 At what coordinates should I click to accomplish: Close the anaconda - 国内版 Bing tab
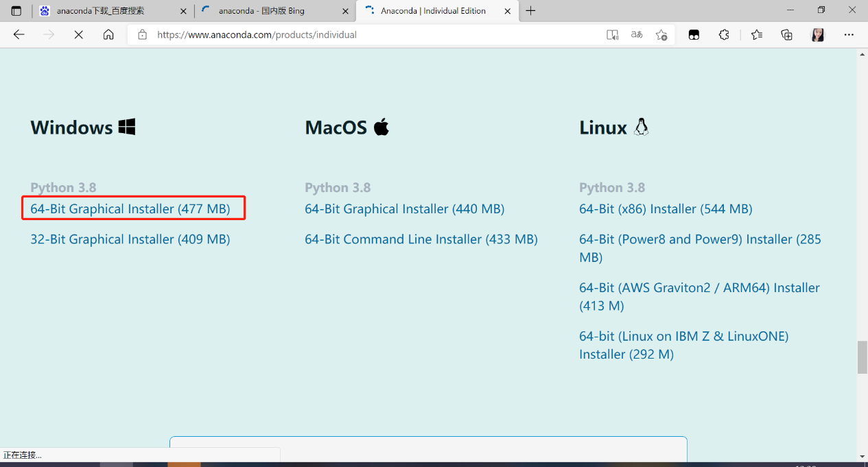(345, 11)
